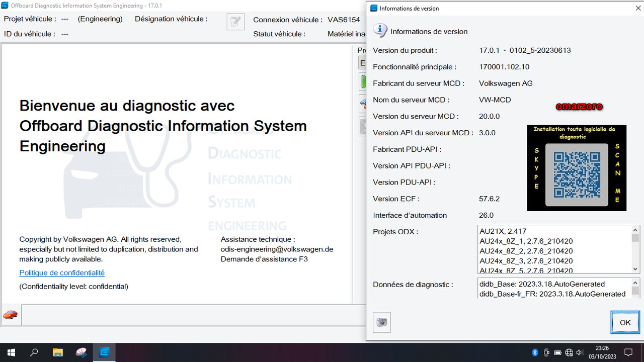Click the value 170001.102.10

pos(504,67)
